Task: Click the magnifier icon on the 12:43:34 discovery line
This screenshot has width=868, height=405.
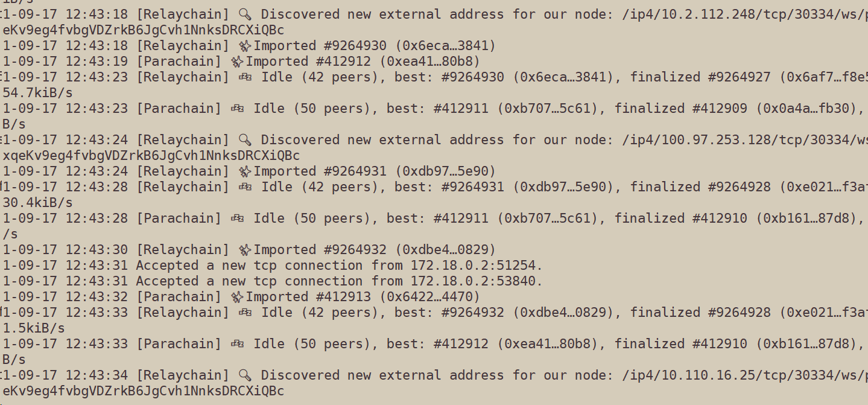Action: tap(245, 375)
